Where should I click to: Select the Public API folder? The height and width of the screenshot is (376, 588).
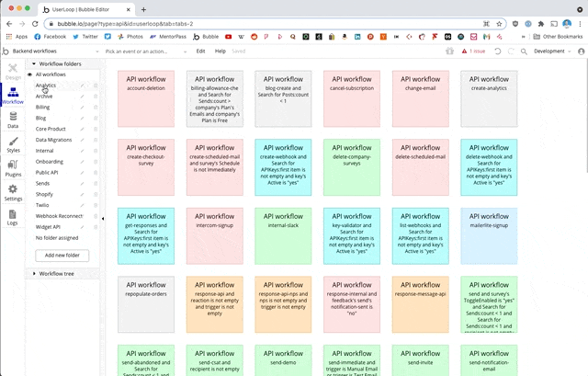47,172
